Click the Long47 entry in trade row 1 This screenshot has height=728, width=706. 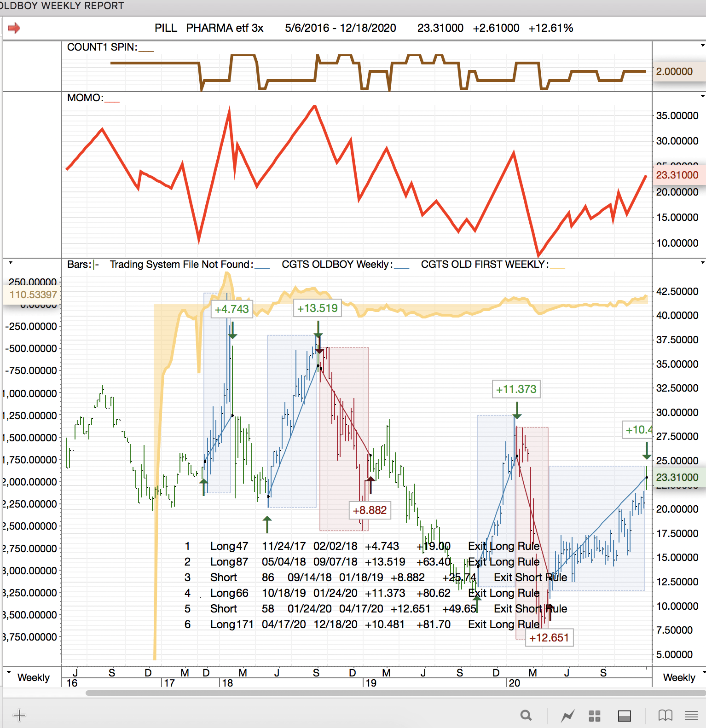[x=229, y=546]
